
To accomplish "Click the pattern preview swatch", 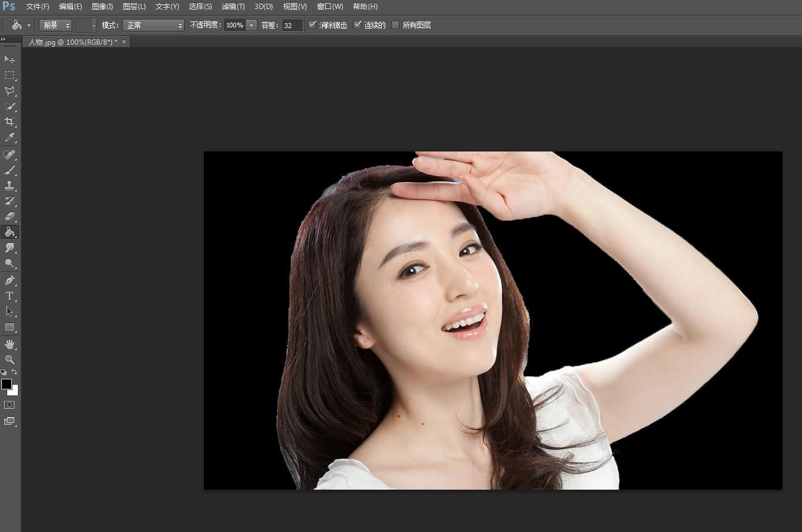I will [83, 25].
